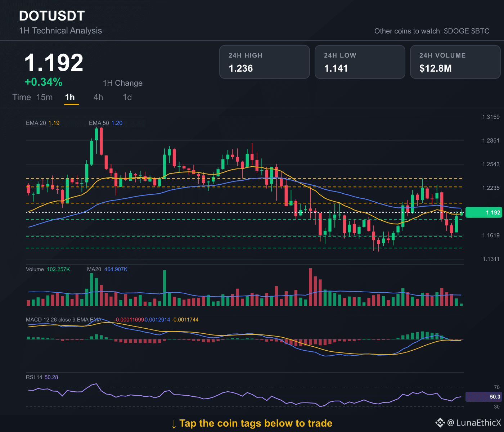Open the $DOGE coin tag
Image resolution: width=504 pixels, height=432 pixels.
[456, 31]
